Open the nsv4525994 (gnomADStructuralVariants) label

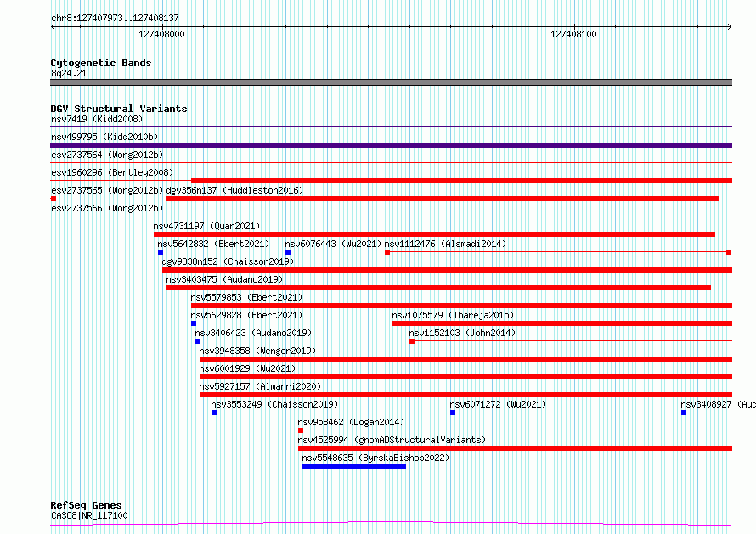392,440
